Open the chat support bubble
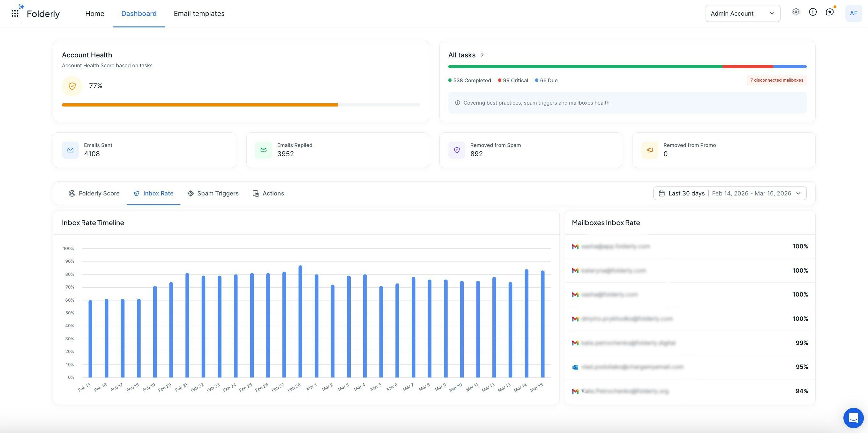This screenshot has height=433, width=868. 853,418
